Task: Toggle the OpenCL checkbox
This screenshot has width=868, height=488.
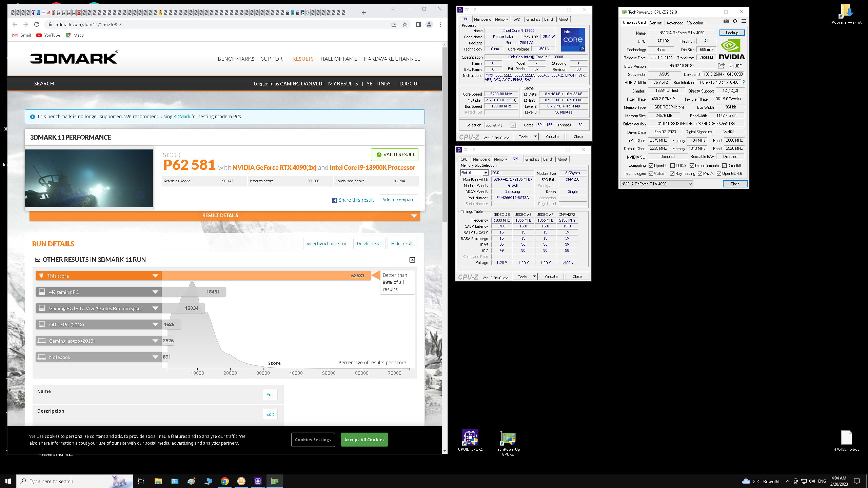Action: click(x=651, y=166)
